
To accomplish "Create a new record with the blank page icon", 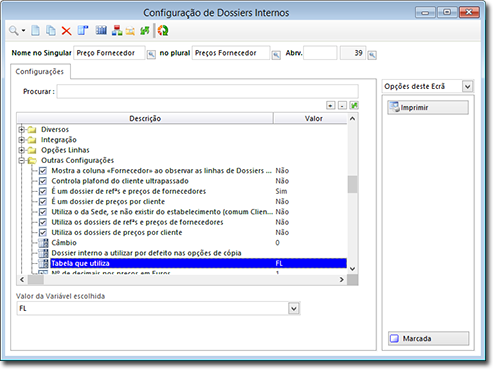I will 35,31.
